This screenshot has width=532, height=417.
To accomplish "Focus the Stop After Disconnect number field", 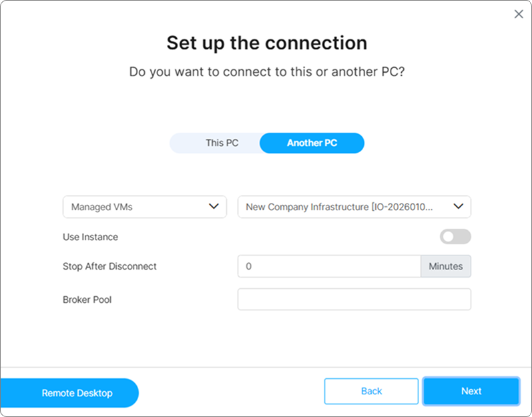I will coord(329,266).
